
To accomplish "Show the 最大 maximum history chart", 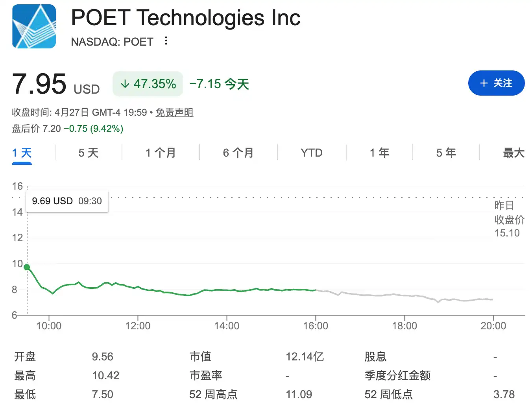I will [513, 153].
